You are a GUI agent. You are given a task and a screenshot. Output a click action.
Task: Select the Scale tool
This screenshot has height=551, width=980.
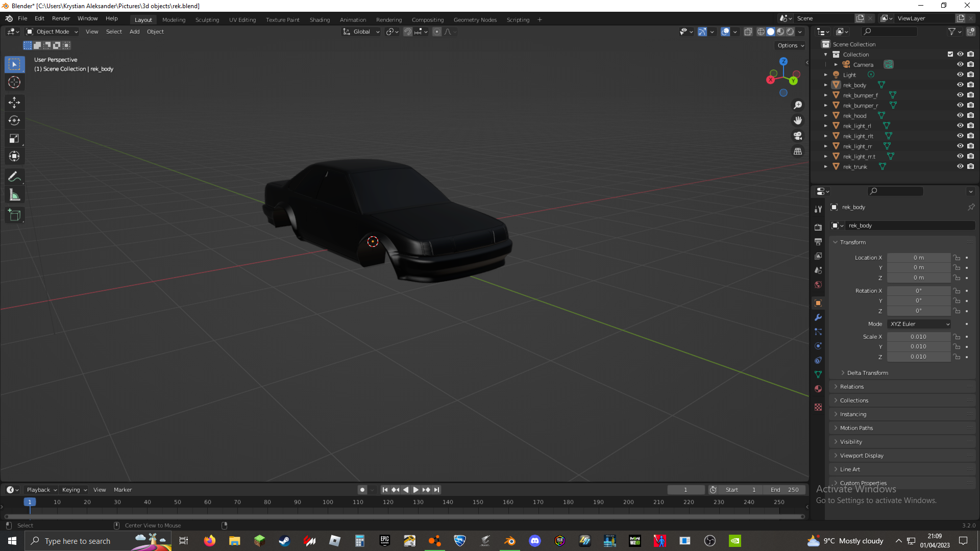tap(14, 138)
